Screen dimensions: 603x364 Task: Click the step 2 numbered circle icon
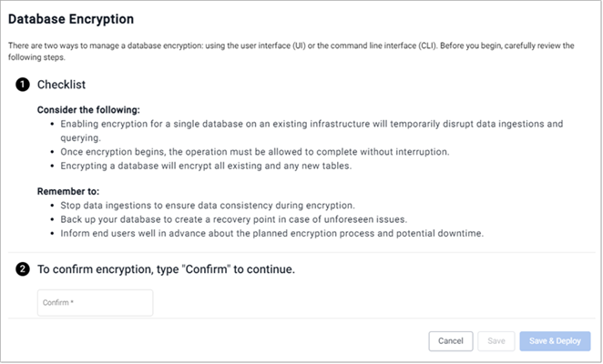(21, 269)
